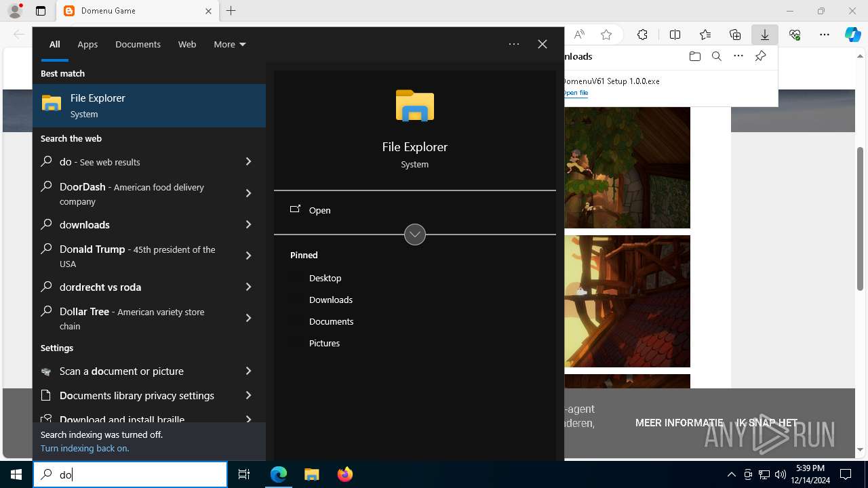Screen dimensions: 868x488
Task: Open Task View on the taskbar
Action: 244,474
